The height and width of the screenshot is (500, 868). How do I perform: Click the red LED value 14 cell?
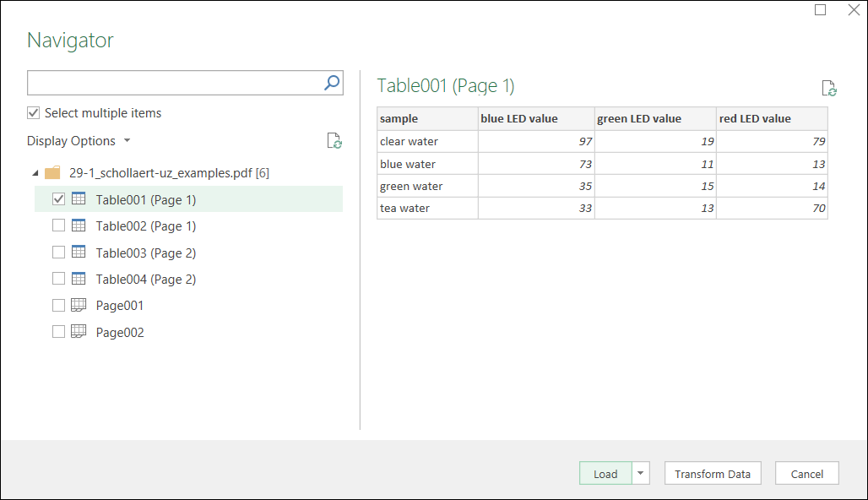point(773,186)
